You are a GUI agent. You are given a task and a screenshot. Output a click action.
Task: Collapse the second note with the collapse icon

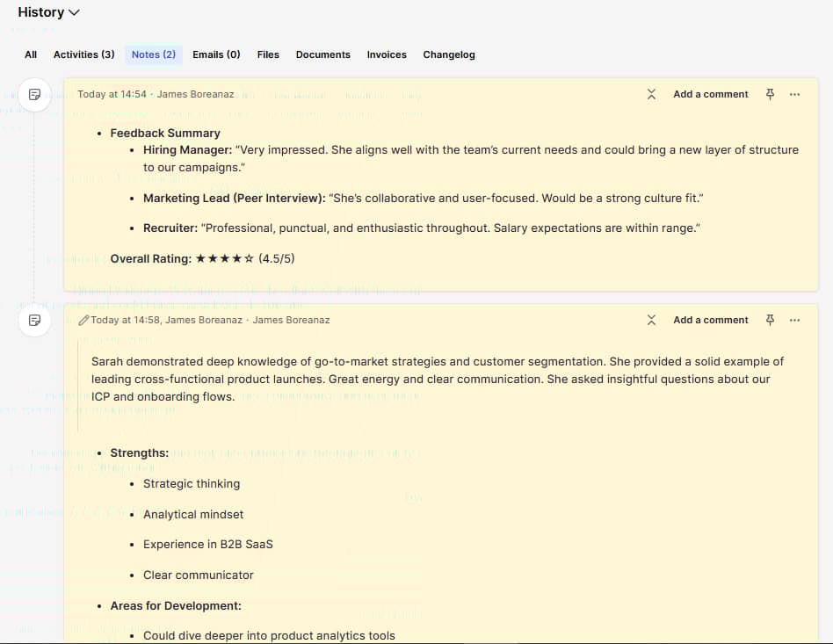tap(651, 320)
